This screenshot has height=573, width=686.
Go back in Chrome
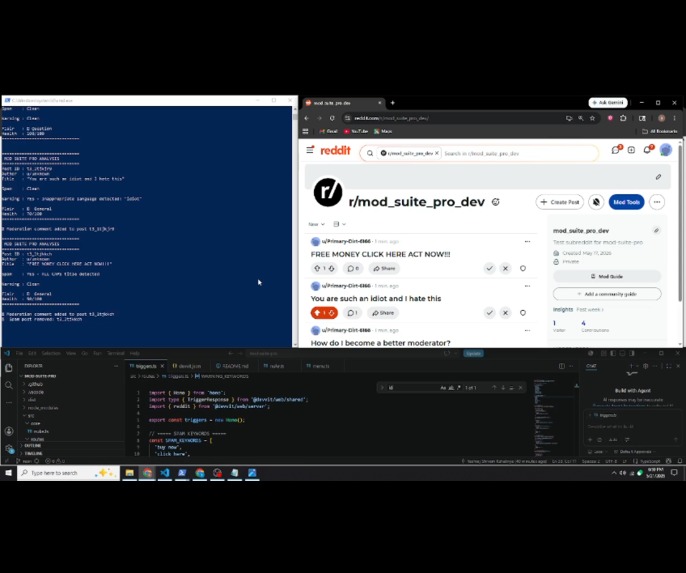pos(306,118)
